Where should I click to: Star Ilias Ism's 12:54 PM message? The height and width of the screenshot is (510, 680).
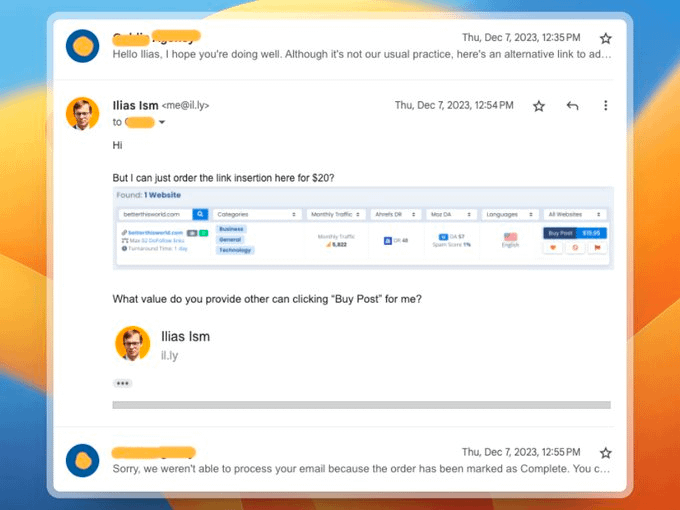[x=539, y=105]
